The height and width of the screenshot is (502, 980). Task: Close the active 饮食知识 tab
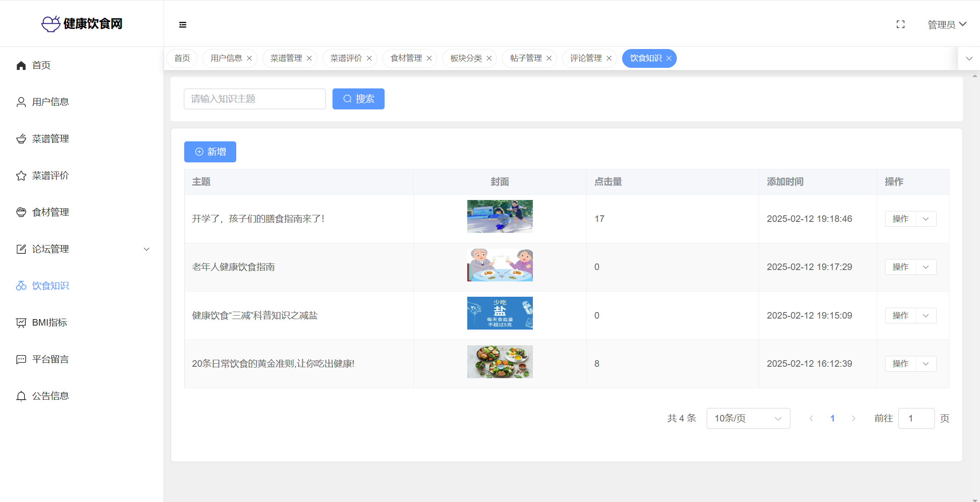click(x=669, y=58)
